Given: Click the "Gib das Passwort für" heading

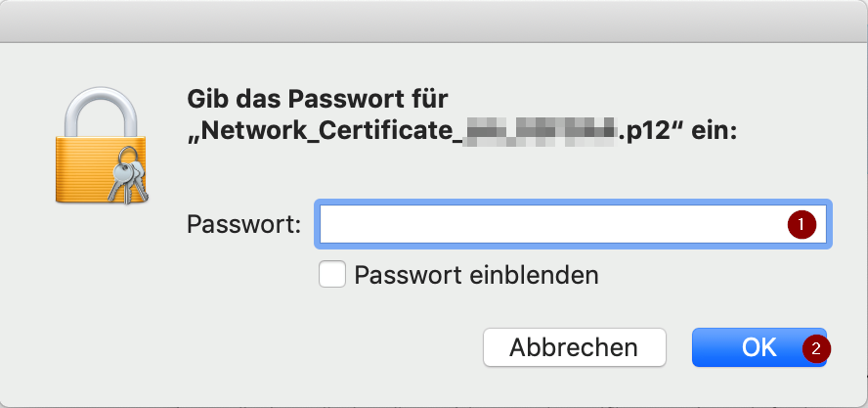Looking at the screenshot, I should (316, 99).
